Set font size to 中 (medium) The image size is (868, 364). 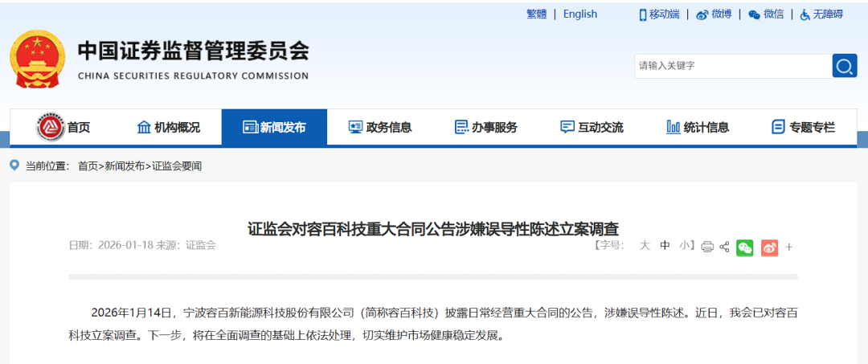click(665, 246)
